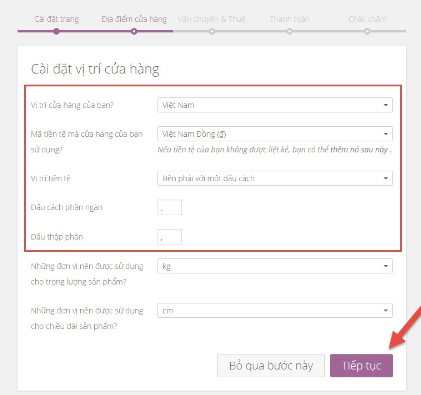421x395 pixels.
Task: Click the 'Vị trí cửa hàng của bạn?' label
Action: click(72, 105)
